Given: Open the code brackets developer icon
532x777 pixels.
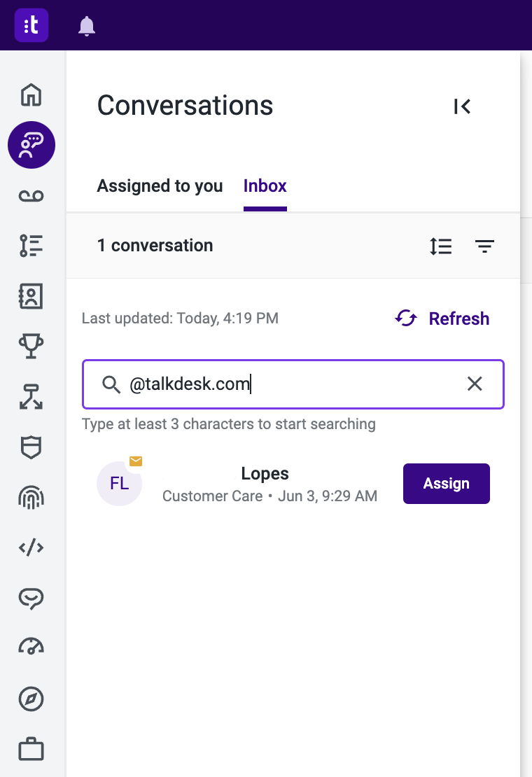Looking at the screenshot, I should [31, 547].
